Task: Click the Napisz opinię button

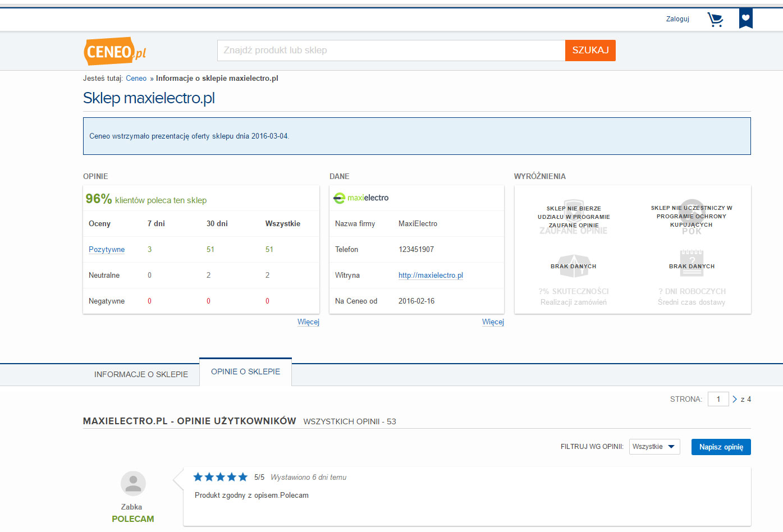Action: click(x=721, y=447)
